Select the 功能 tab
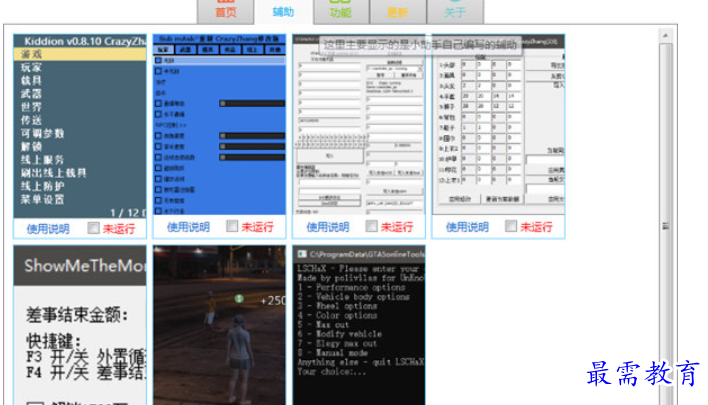 coord(341,11)
